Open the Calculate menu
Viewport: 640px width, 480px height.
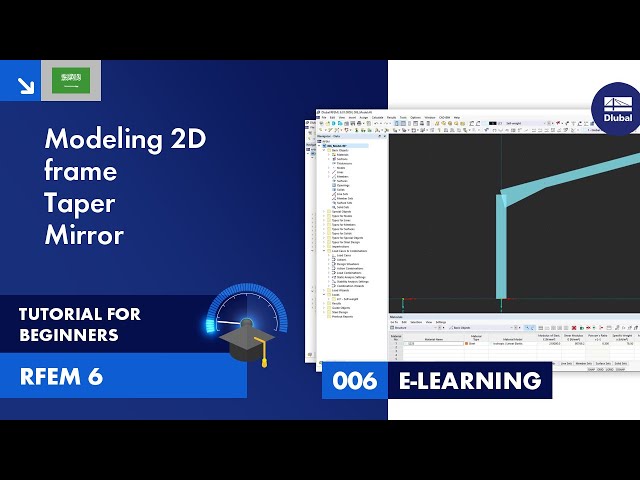(378, 118)
